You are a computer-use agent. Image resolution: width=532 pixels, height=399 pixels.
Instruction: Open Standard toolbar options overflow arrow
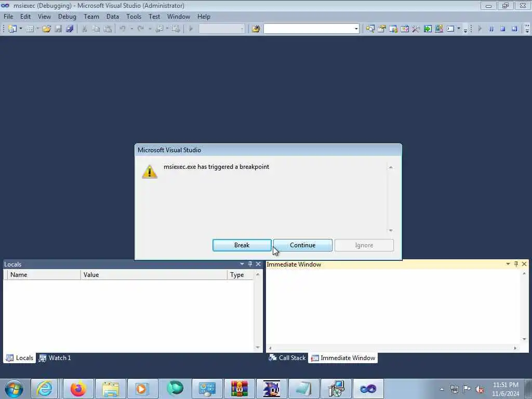pyautogui.click(x=465, y=30)
